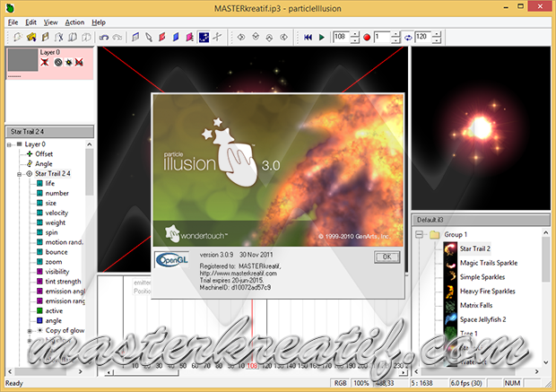Click the grey box icon left of arrow tool
The height and width of the screenshot is (392, 556).
135,37
